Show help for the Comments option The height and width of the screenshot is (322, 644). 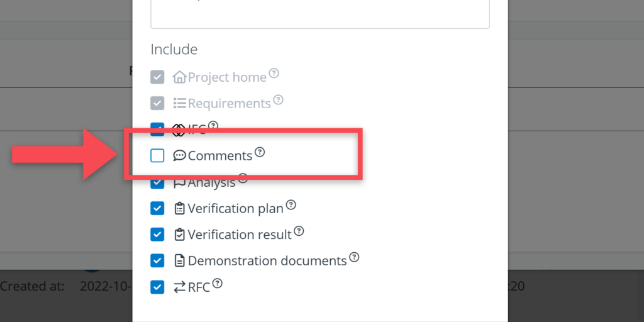tap(260, 152)
